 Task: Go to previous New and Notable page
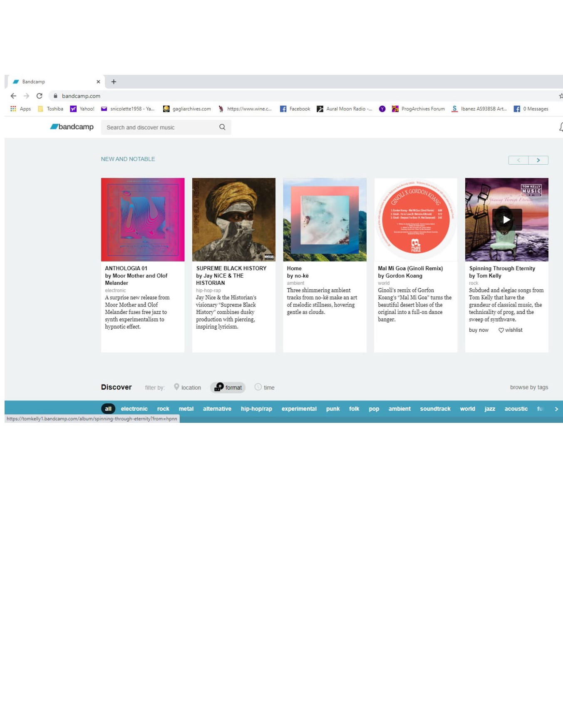pos(518,160)
